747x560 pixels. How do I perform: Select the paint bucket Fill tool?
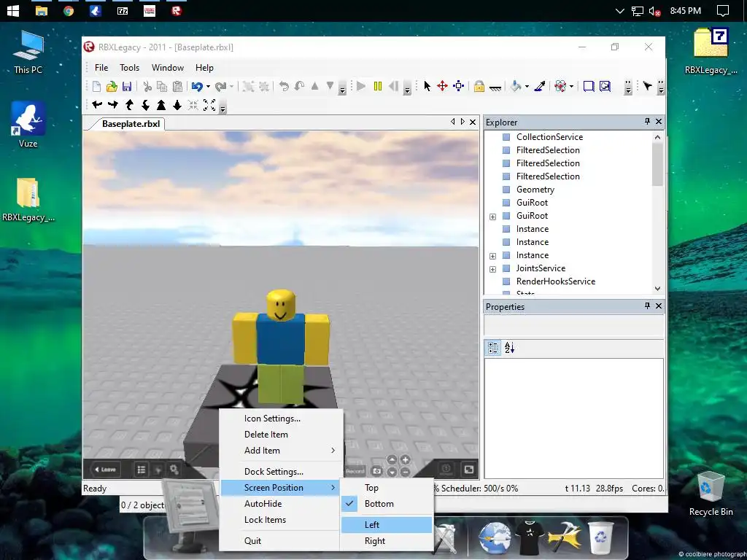pos(516,86)
